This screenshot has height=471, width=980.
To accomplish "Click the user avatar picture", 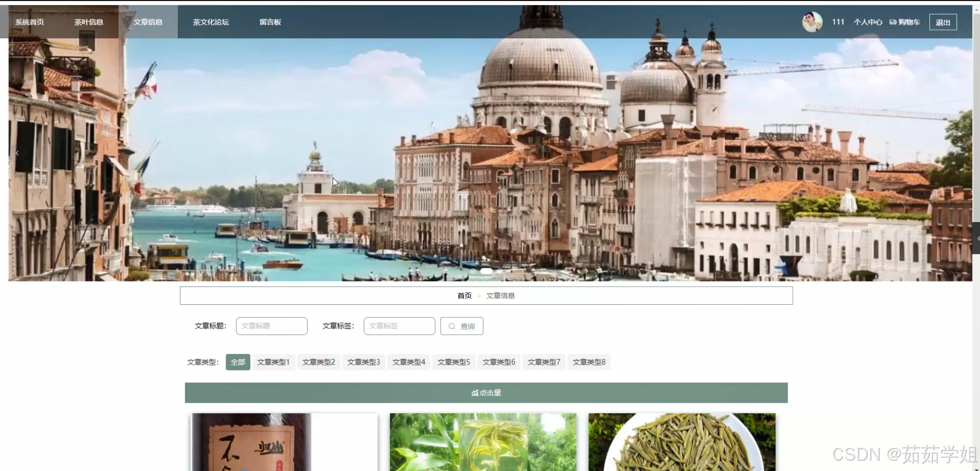I will click(x=812, y=22).
